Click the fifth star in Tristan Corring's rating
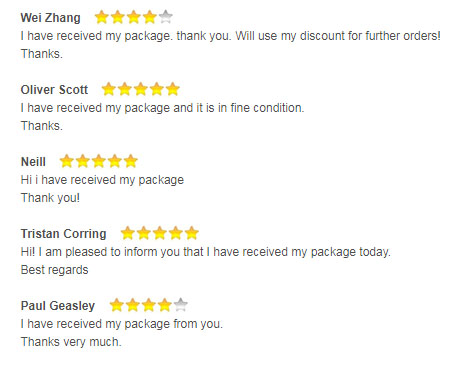The height and width of the screenshot is (365, 461). coord(192,233)
